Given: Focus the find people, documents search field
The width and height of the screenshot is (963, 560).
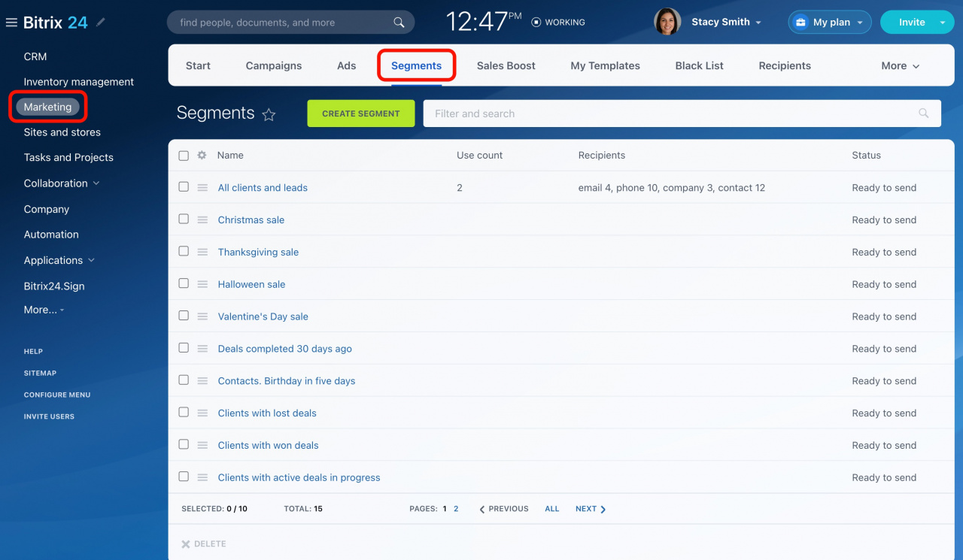Looking at the screenshot, I should (290, 23).
